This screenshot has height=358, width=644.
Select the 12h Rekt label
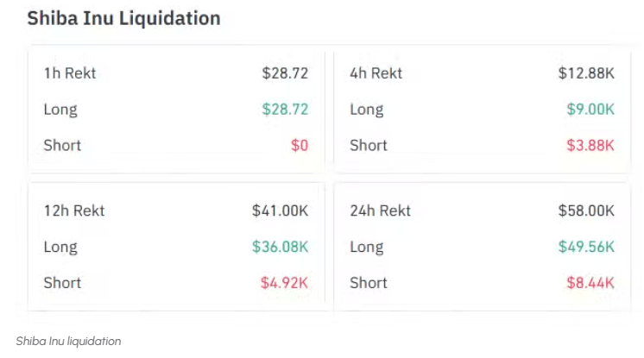74,210
